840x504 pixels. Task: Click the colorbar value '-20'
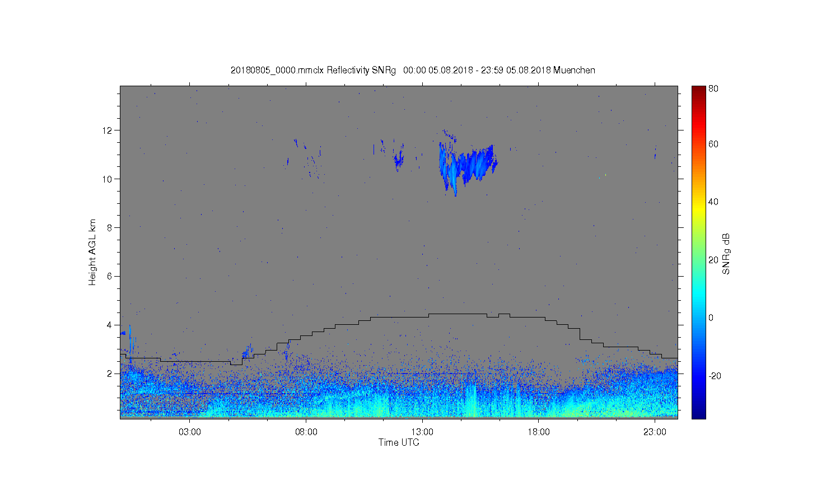[715, 376]
